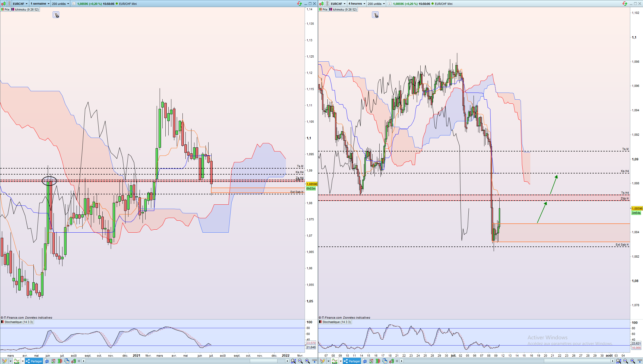Click detach chart window icon in 4-hour chart

pyautogui.click(x=385, y=361)
